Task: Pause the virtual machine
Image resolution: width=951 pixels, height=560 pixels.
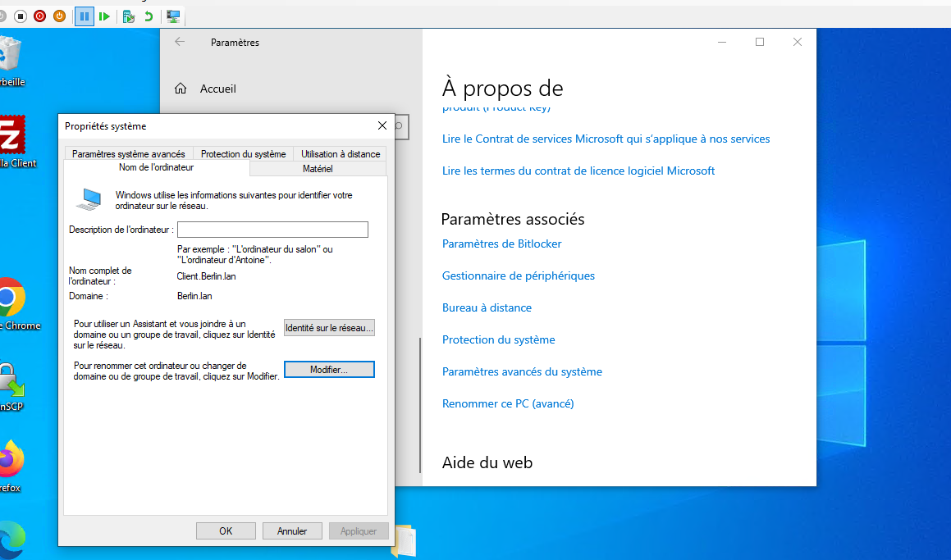Action: [x=85, y=16]
